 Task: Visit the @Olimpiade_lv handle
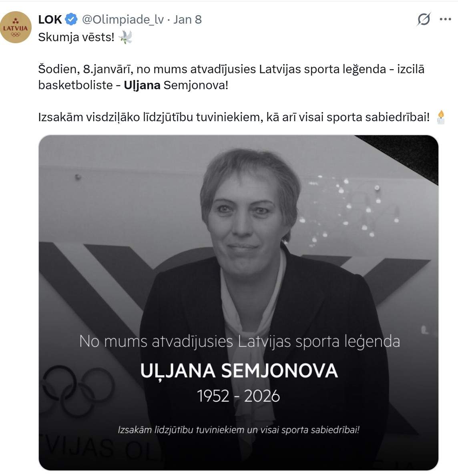pyautogui.click(x=123, y=20)
